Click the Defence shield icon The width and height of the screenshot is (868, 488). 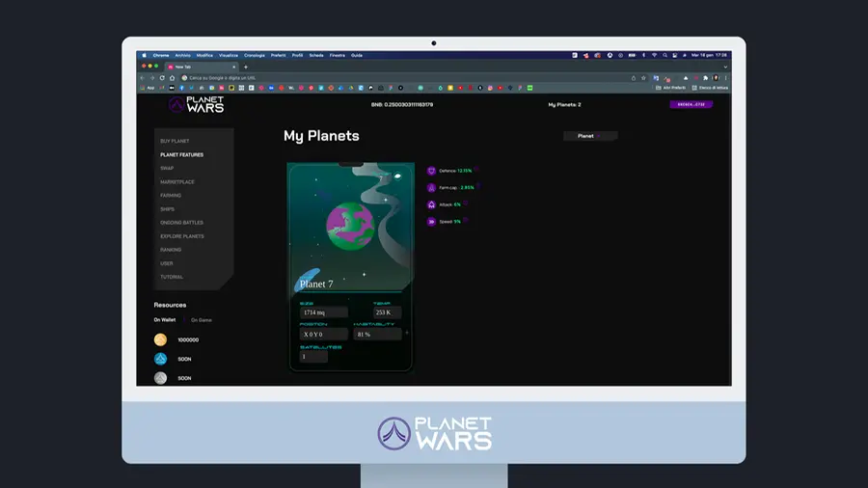click(x=431, y=171)
